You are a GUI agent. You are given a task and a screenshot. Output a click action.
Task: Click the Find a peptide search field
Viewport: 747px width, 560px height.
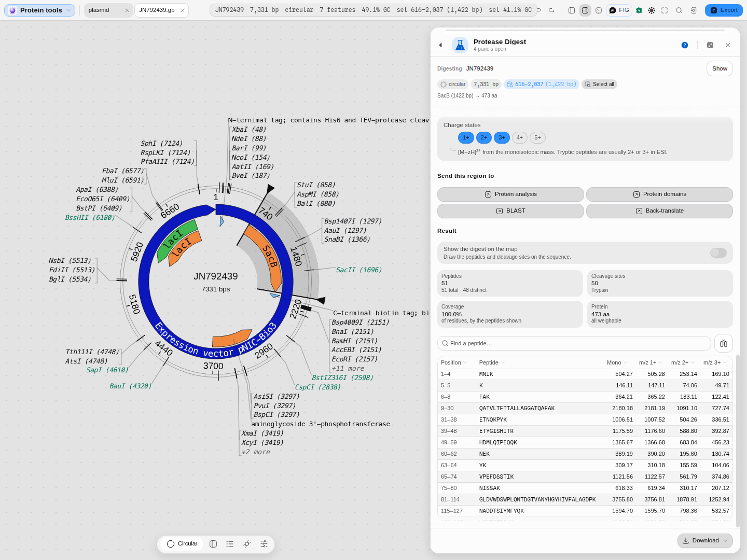[x=574, y=343]
